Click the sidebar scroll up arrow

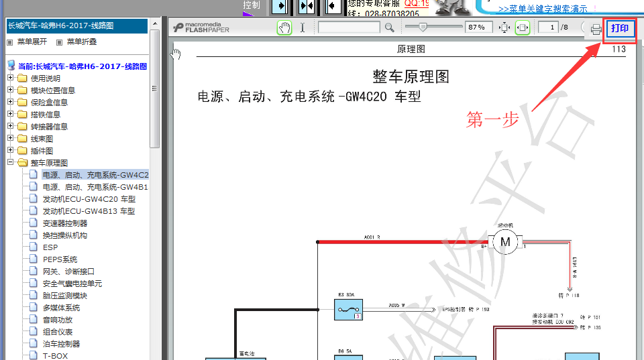pos(154,24)
